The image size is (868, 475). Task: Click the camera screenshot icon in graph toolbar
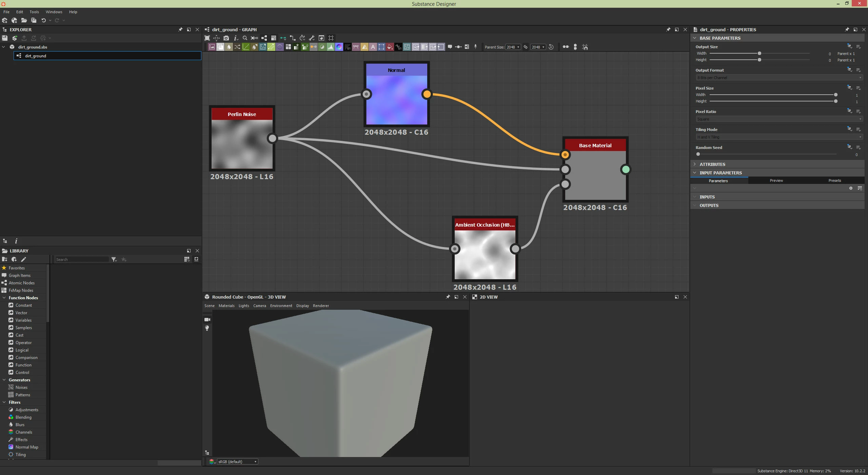[x=226, y=38]
